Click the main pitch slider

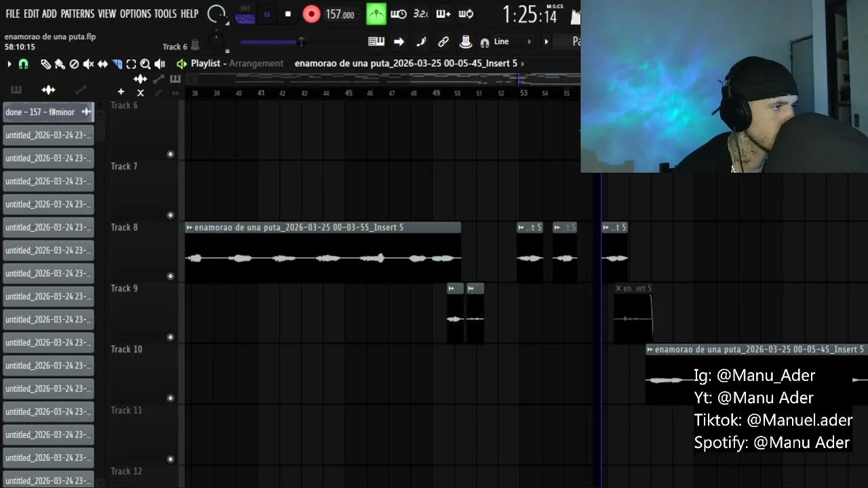coord(272,42)
